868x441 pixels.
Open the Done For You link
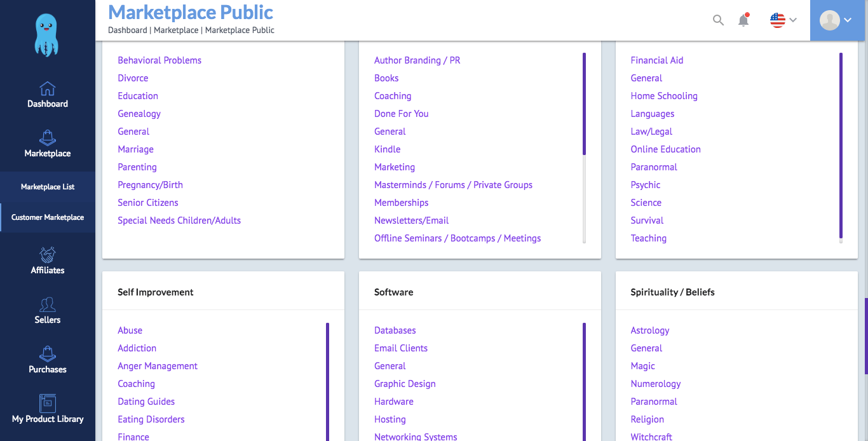[x=402, y=114]
